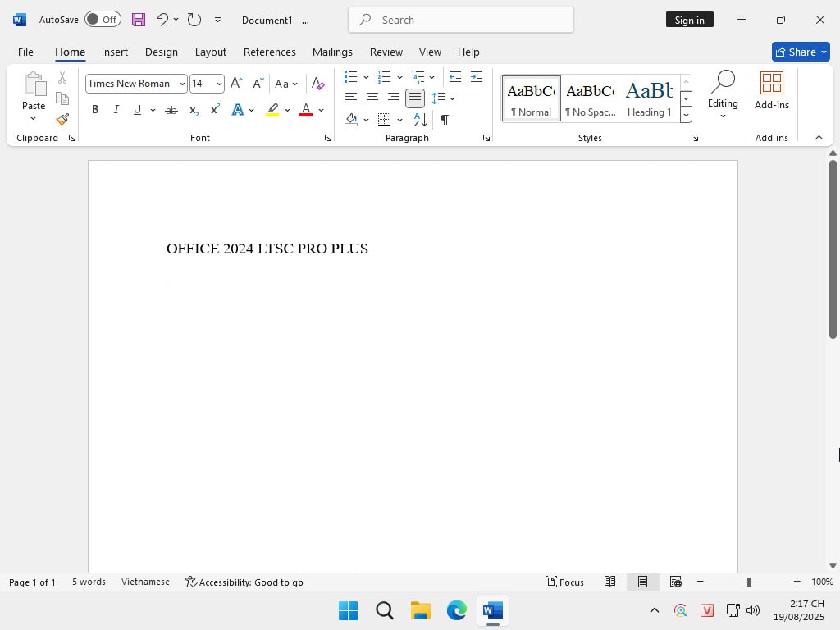Increase font size with A-up icon
Image resolution: width=840 pixels, height=630 pixels.
click(236, 84)
